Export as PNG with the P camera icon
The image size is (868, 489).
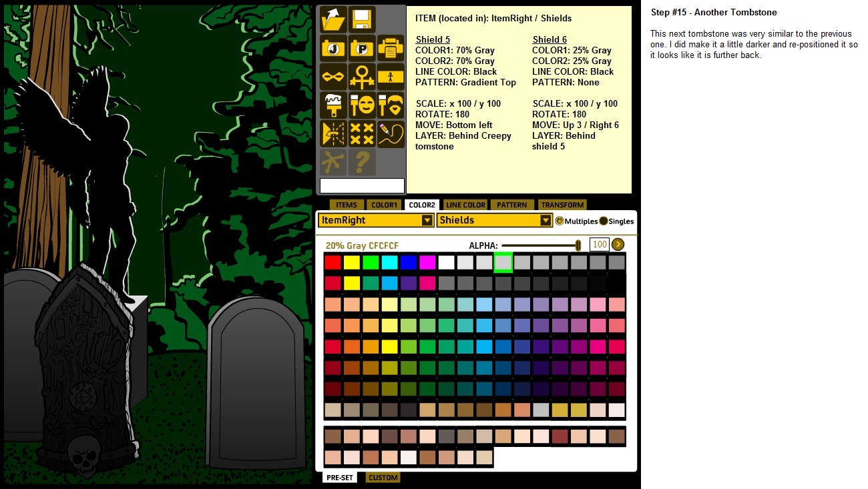[x=362, y=48]
